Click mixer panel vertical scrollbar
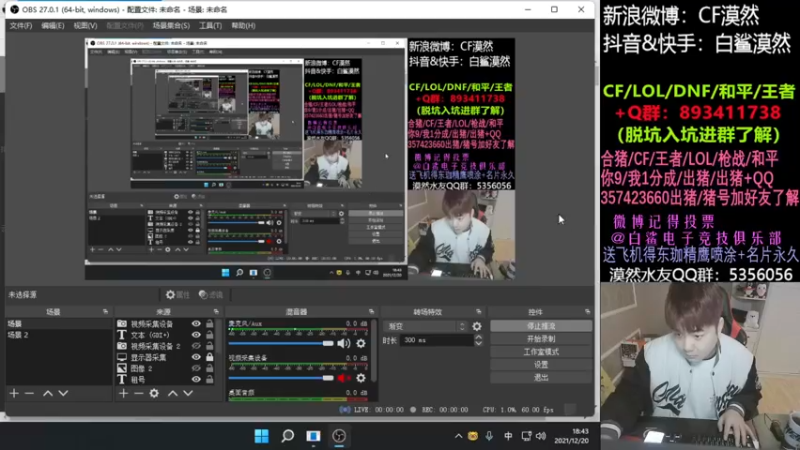This screenshot has width=800, height=450. click(x=374, y=352)
